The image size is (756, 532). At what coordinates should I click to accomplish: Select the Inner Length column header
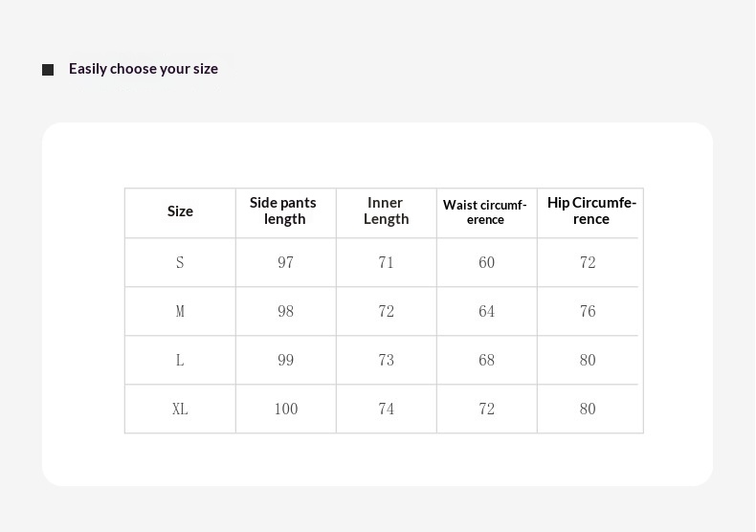386,211
